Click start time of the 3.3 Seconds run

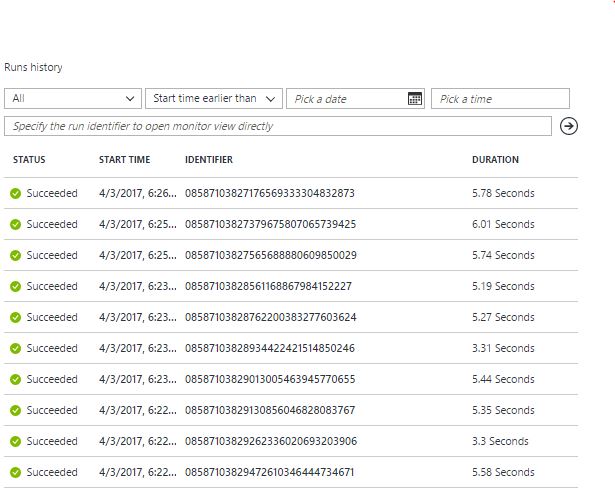point(138,441)
